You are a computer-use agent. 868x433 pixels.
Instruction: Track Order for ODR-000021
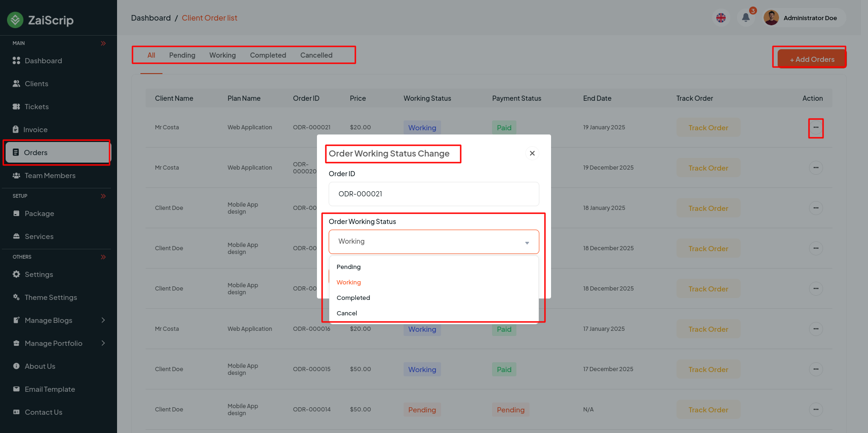708,128
